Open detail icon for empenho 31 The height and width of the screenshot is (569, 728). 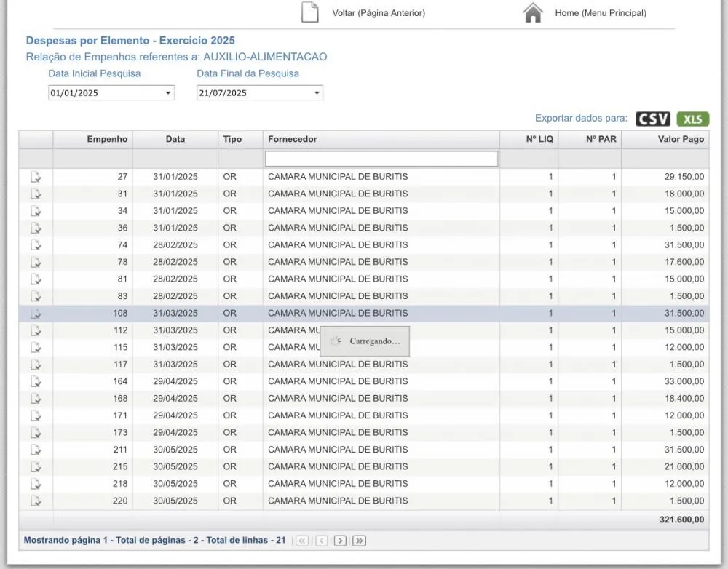click(x=36, y=194)
